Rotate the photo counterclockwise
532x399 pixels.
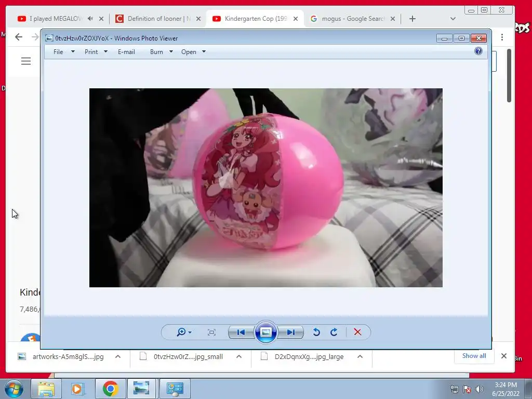click(x=316, y=332)
